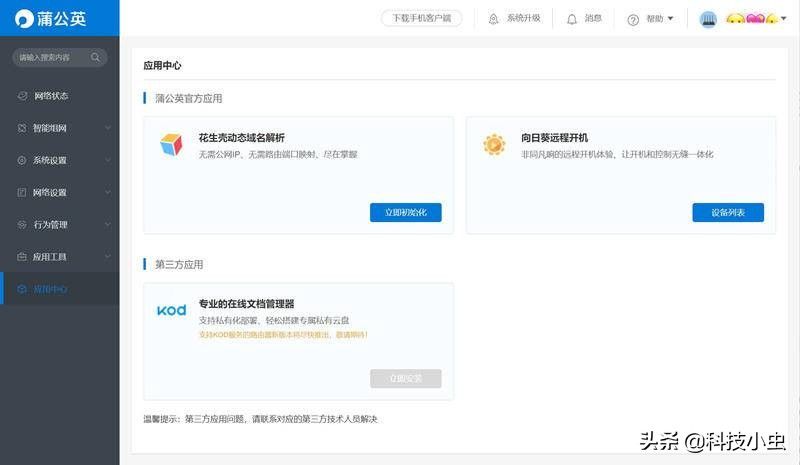Click the 消息 bell icon
Screen dimensions: 800x465
tap(572, 19)
